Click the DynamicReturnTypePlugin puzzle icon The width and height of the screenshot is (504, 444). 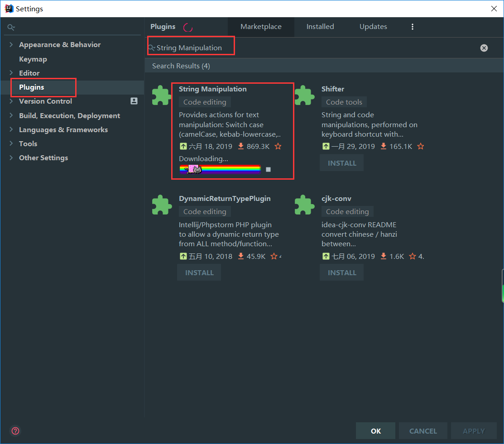pos(161,205)
